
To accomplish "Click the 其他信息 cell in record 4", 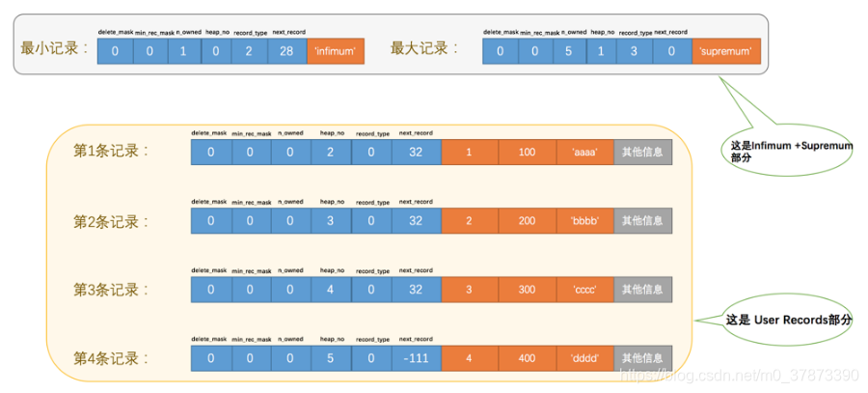I will (x=642, y=358).
